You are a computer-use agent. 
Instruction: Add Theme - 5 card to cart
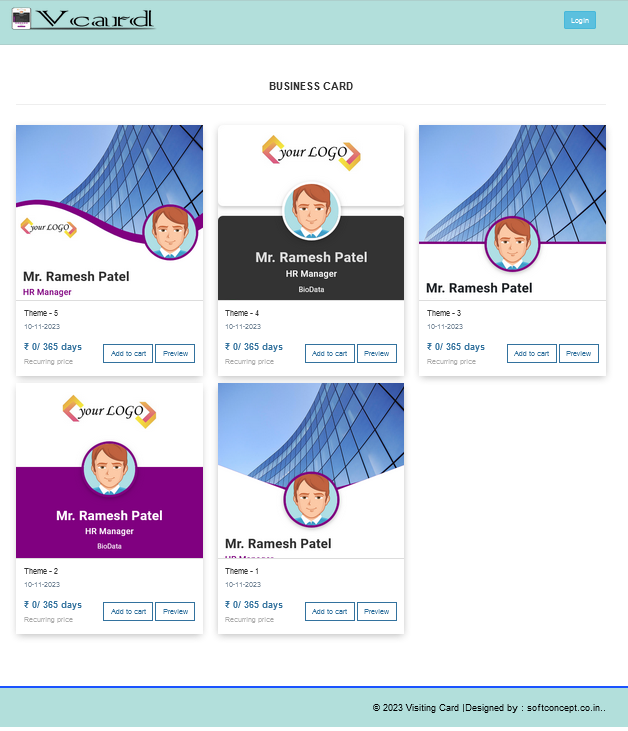pyautogui.click(x=128, y=353)
